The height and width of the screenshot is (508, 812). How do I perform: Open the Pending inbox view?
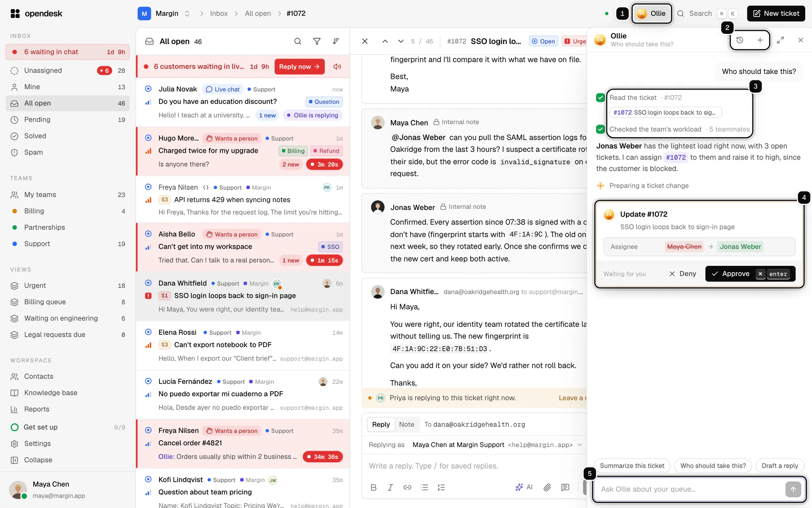[68, 119]
